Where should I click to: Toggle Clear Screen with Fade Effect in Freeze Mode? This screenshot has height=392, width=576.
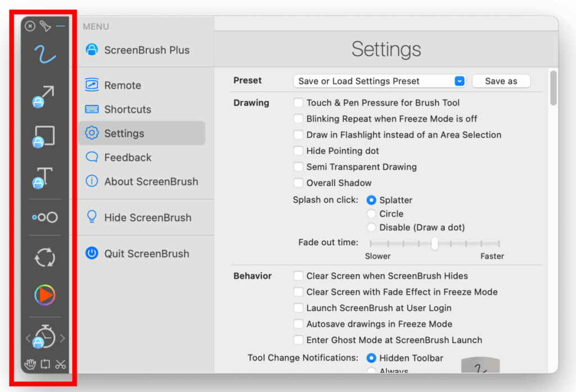point(298,292)
